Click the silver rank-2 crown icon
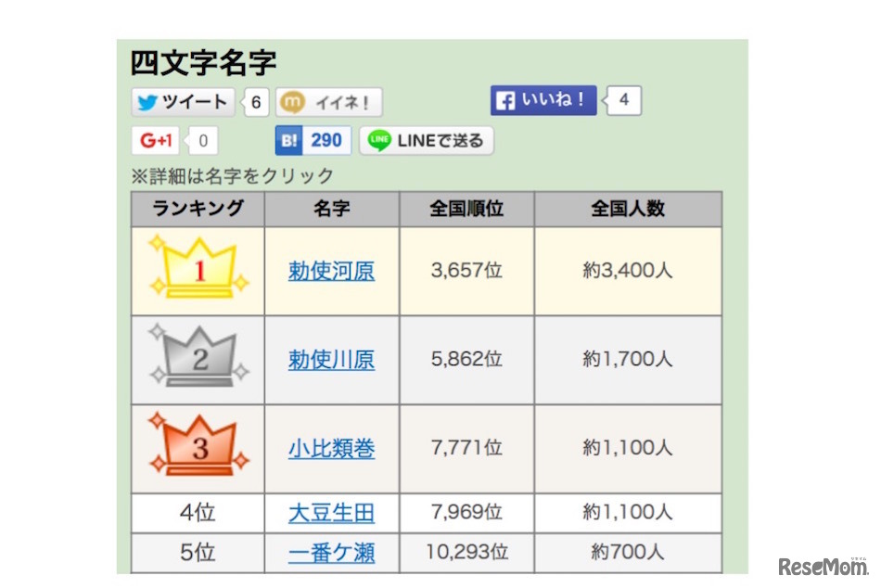This screenshot has height=588, width=881. [x=197, y=359]
